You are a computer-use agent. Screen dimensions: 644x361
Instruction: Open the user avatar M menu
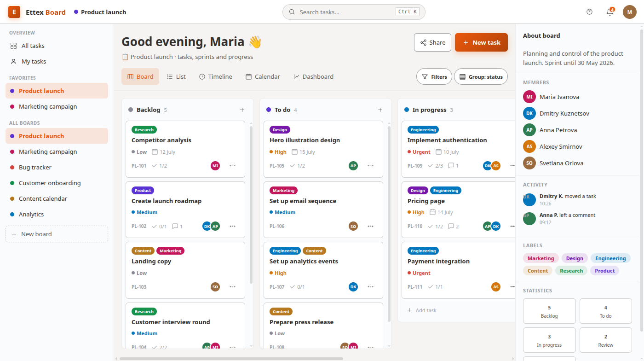pyautogui.click(x=630, y=12)
